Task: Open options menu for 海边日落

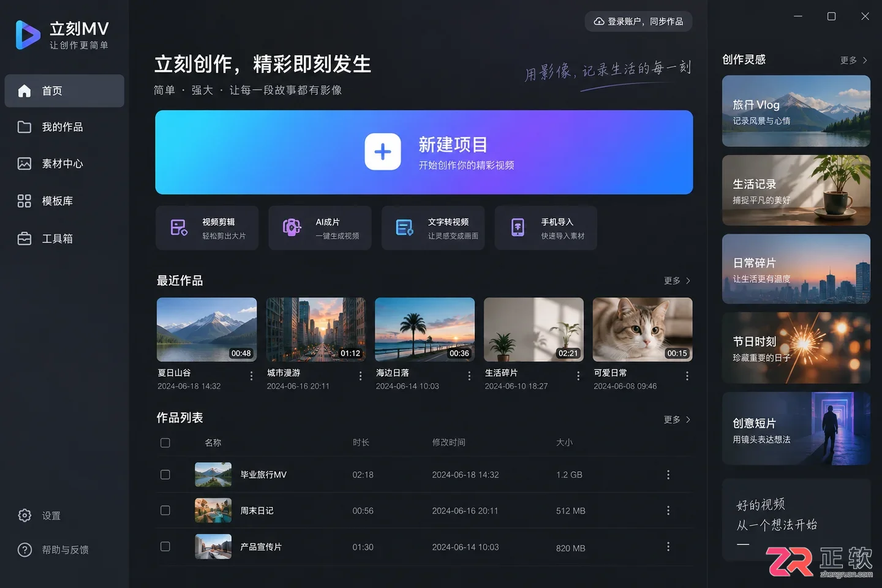Action: pos(469,376)
